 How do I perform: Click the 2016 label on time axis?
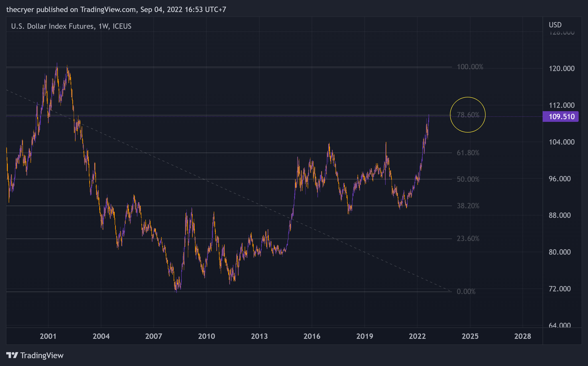tap(312, 336)
